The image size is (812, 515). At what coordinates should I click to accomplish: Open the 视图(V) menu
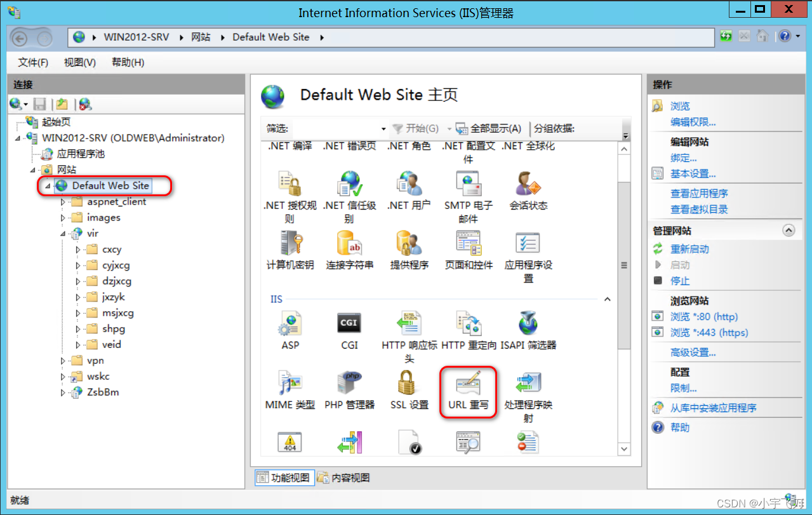pyautogui.click(x=79, y=62)
